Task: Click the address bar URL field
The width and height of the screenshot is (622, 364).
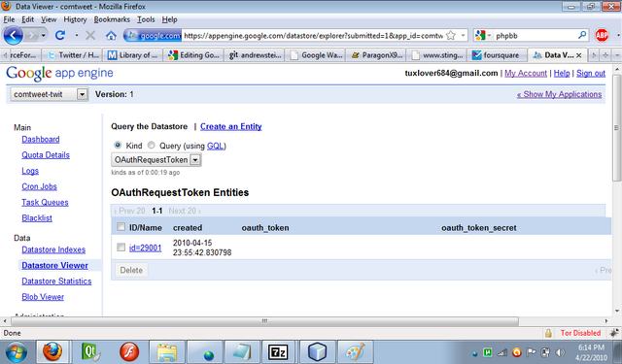Action: click(313, 36)
